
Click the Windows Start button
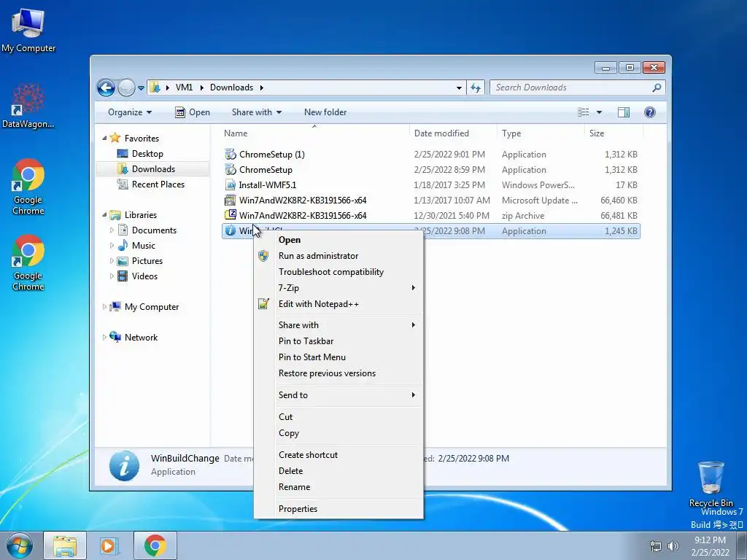20,545
